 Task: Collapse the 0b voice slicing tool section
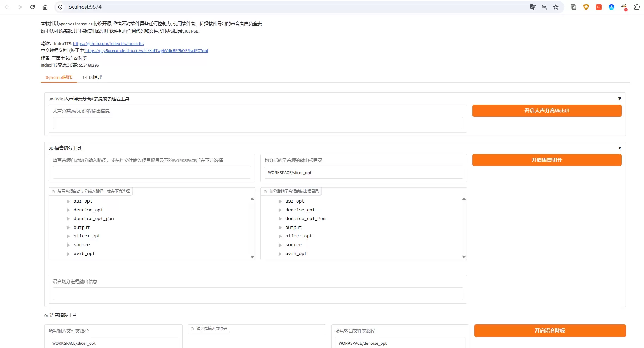point(620,148)
